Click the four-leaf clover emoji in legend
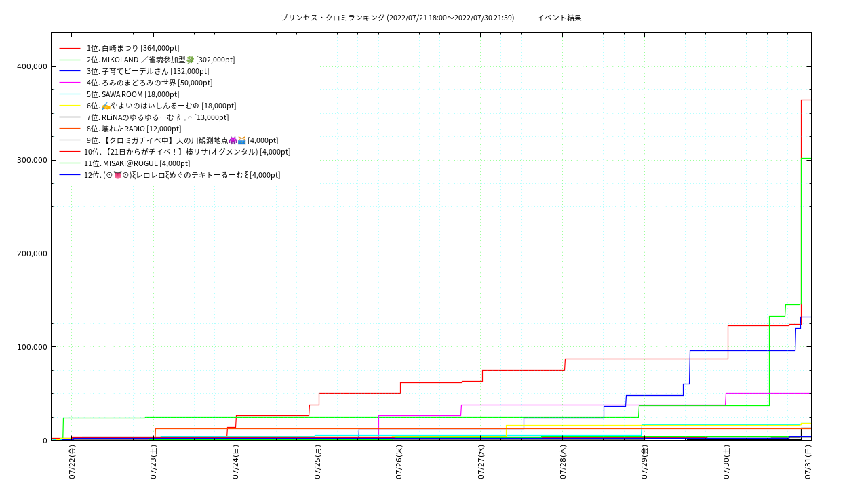Viewport: 868px width, 488px height. click(190, 60)
